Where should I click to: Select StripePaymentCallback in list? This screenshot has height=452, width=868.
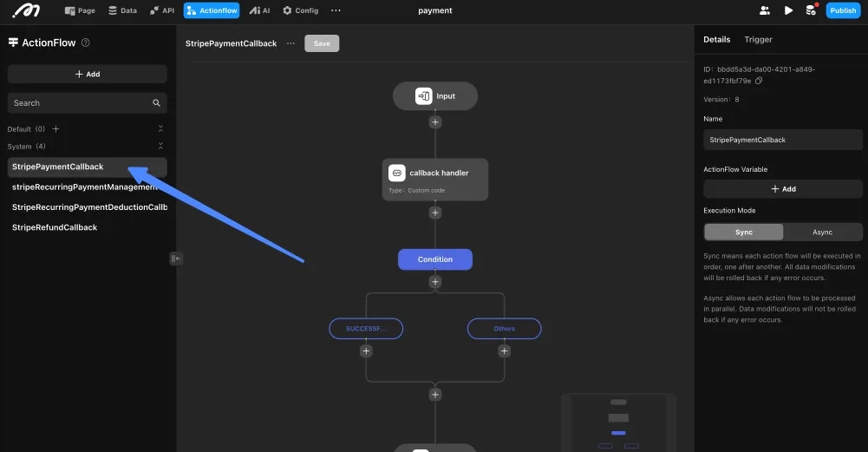[x=88, y=167]
